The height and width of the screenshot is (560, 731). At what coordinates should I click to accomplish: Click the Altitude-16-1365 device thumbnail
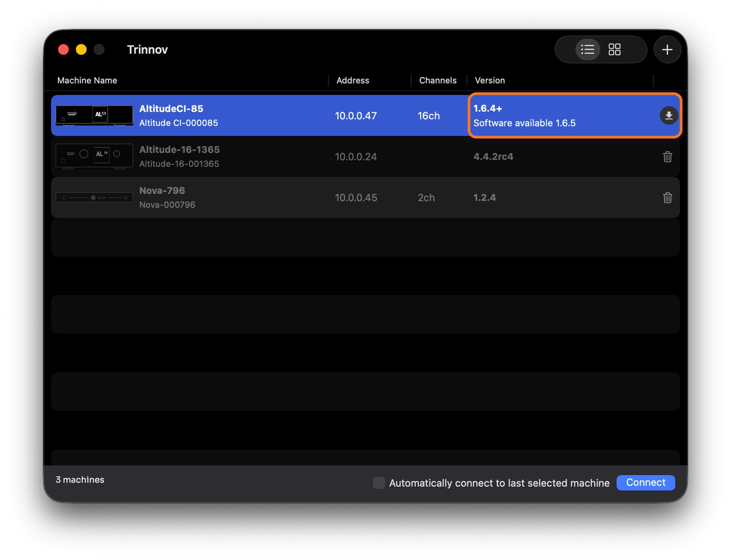[x=94, y=156]
